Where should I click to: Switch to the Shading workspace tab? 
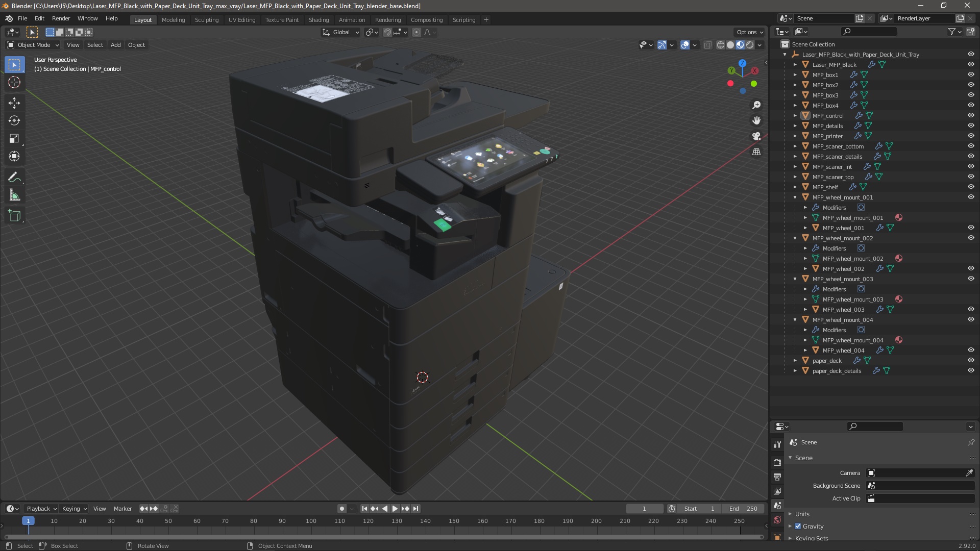[318, 19]
